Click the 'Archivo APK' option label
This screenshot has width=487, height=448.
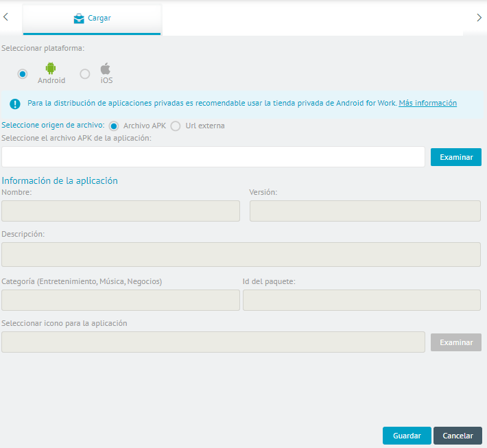pos(145,126)
